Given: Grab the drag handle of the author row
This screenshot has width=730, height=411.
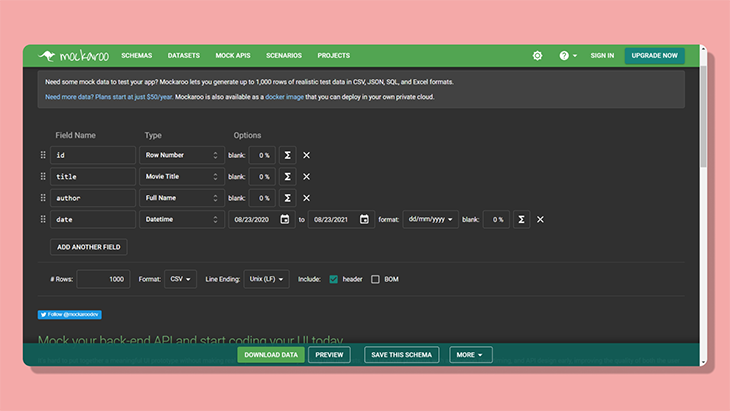Looking at the screenshot, I should pyautogui.click(x=43, y=198).
